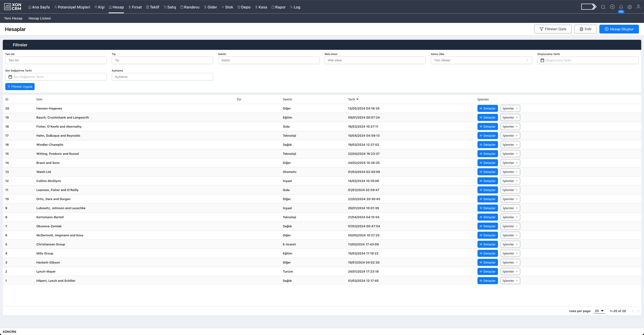Click calendar icon in Oluşturulma Tarihi field

542,60
